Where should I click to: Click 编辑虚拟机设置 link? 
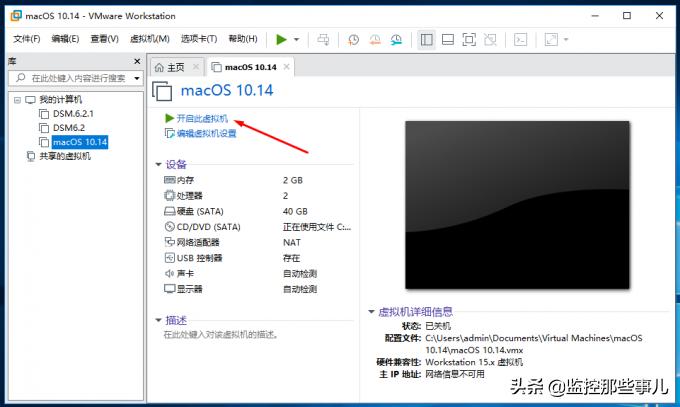coord(206,133)
